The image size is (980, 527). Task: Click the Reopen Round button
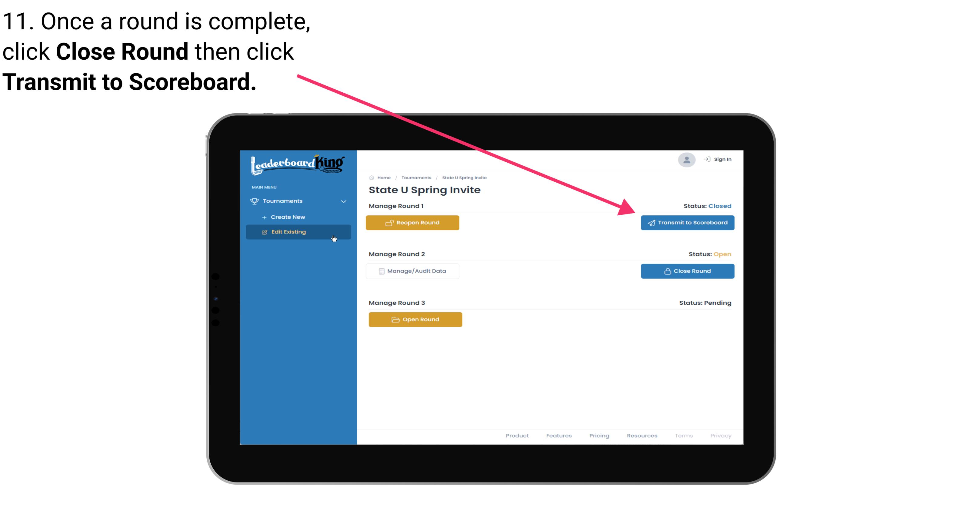(413, 223)
